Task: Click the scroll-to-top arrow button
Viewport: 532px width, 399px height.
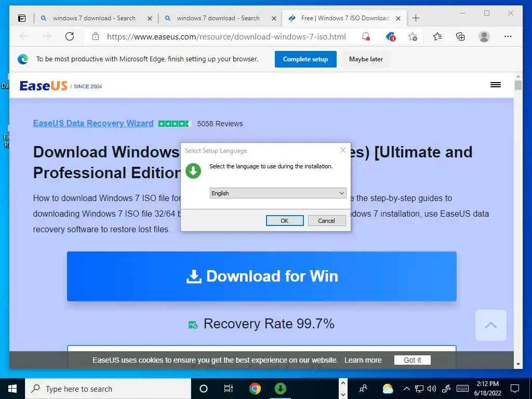Action: [491, 325]
